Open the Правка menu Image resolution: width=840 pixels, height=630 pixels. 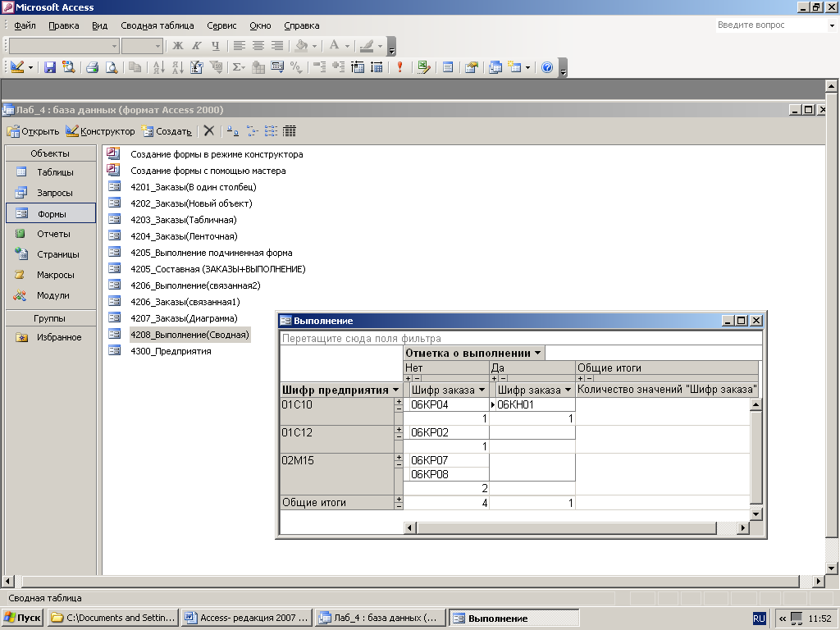64,25
